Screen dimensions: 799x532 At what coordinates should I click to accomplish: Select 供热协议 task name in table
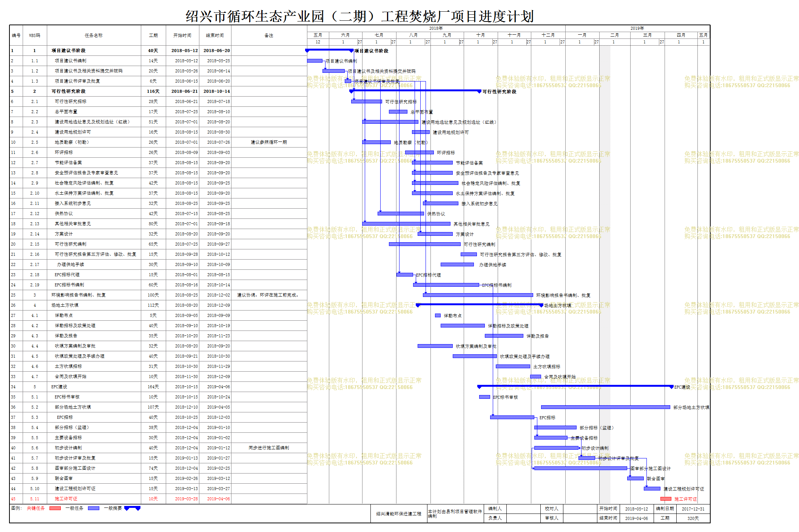pyautogui.click(x=63, y=214)
